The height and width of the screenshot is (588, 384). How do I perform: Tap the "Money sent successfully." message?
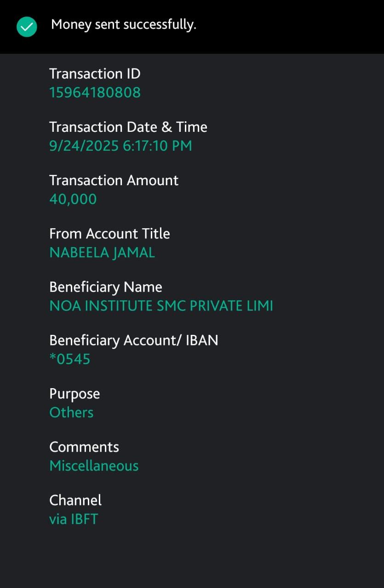(x=124, y=25)
